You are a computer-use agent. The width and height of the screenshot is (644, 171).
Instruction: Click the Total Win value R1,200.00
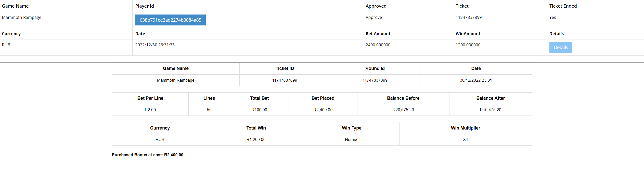(x=256, y=139)
